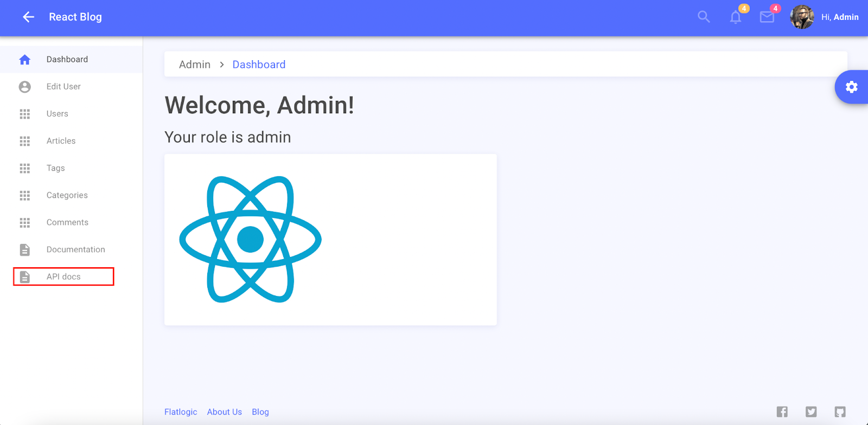The height and width of the screenshot is (425, 868).
Task: Click the Flatlogic footer link
Action: click(181, 412)
